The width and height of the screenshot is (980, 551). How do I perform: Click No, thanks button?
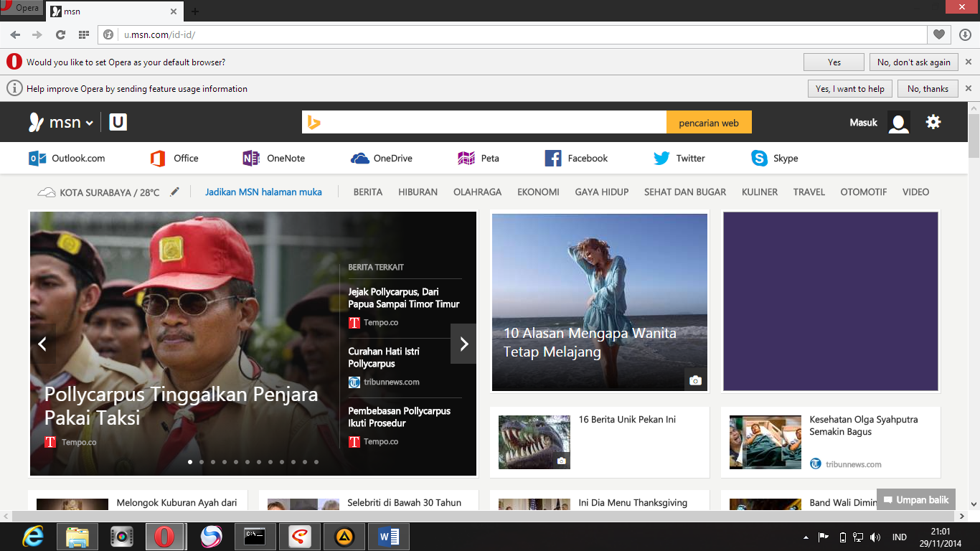(928, 89)
